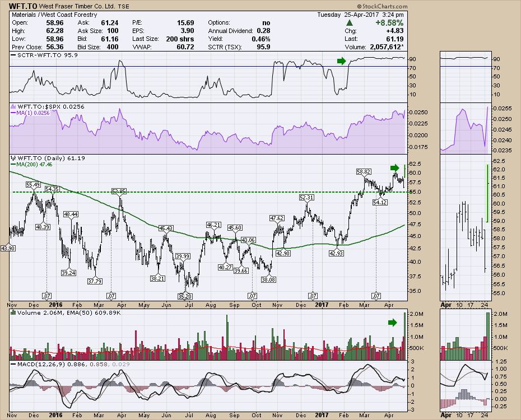The height and width of the screenshot is (420, 521).
Task: Select the Chg value +4.83
Action: point(395,31)
